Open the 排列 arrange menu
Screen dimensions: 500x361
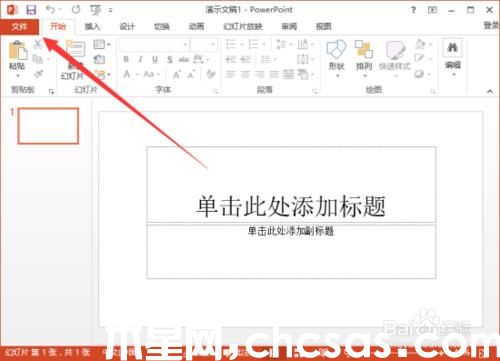coord(364,58)
